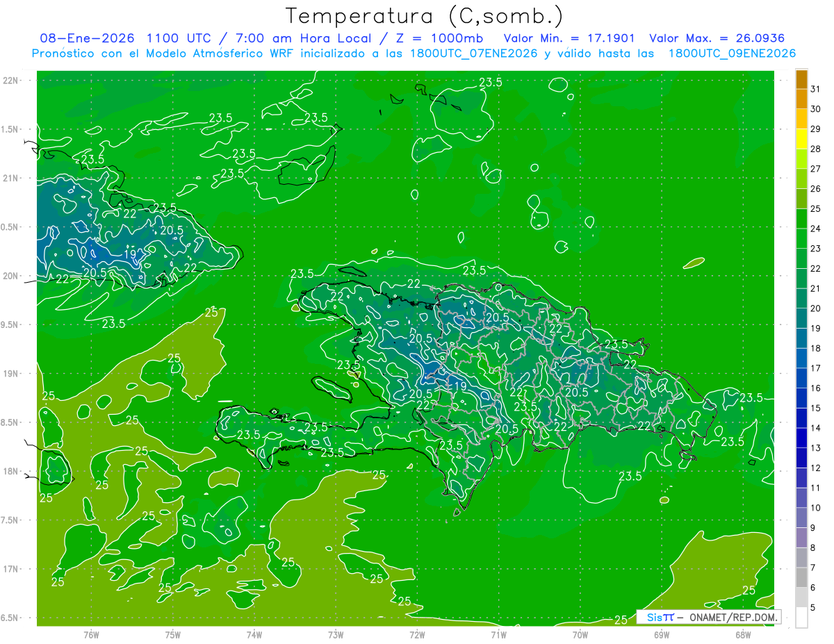Click legend value "28" on the color scale
Image resolution: width=834 pixels, height=644 pixels.
tap(816, 149)
